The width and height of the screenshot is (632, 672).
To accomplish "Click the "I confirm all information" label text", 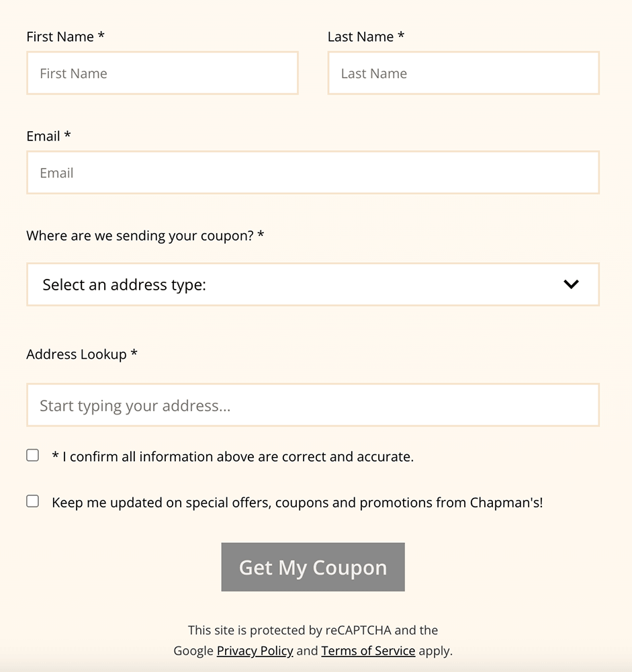I will click(232, 457).
